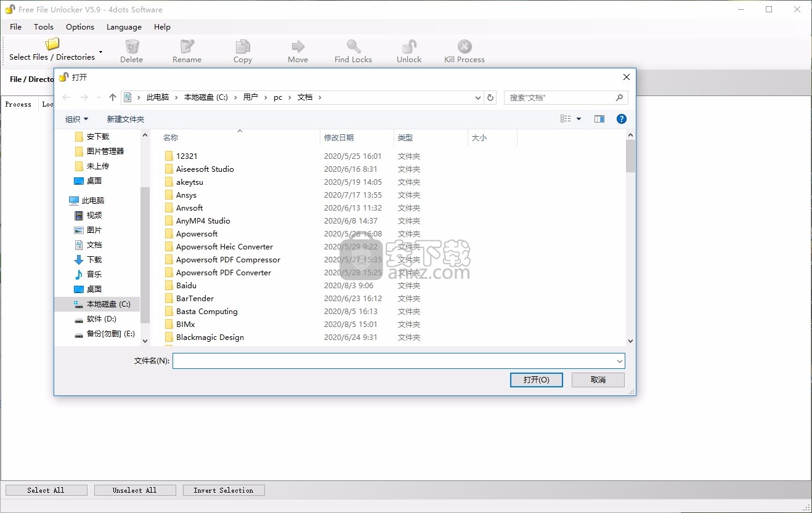Expand the 用户 breadcrumb chevron
This screenshot has height=513, width=812.
point(266,97)
